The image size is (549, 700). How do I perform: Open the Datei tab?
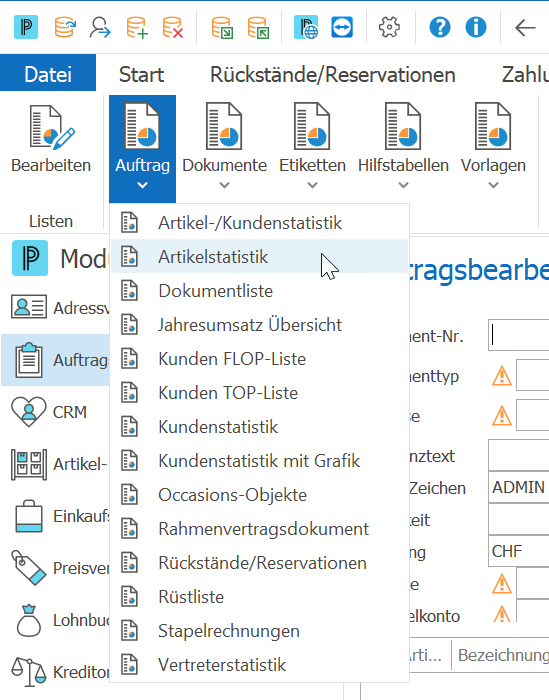coord(48,74)
